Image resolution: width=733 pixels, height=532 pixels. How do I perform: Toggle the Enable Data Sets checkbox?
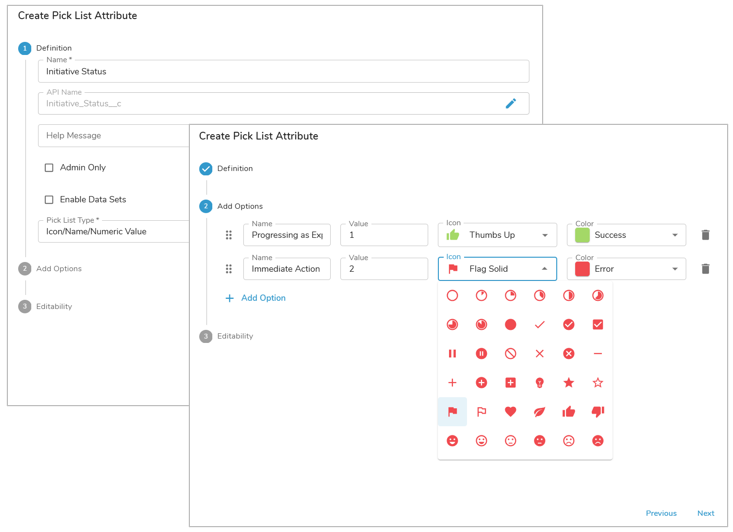coord(49,200)
